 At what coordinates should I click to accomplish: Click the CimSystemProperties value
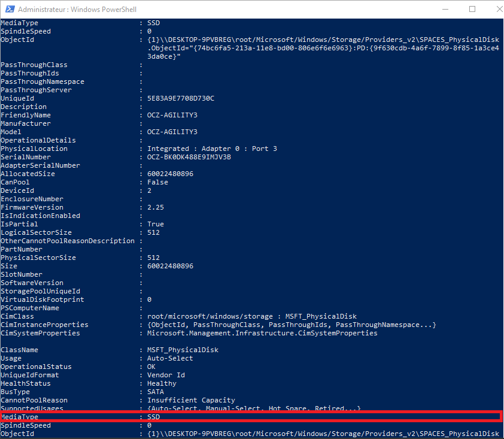pyautogui.click(x=262, y=333)
